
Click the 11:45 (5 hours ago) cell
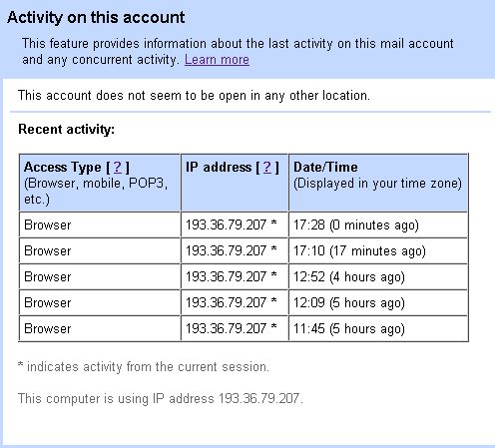click(378, 329)
